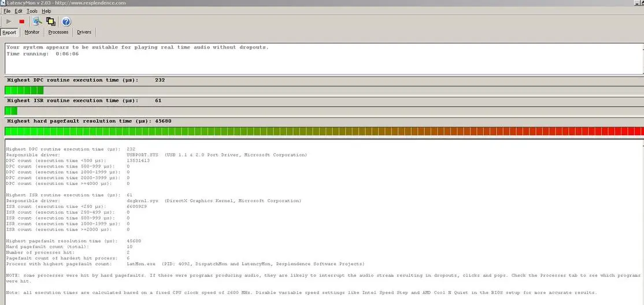Click the bold 'Highest DPC routine execution time' heading
The width and height of the screenshot is (644, 305).
73,80
